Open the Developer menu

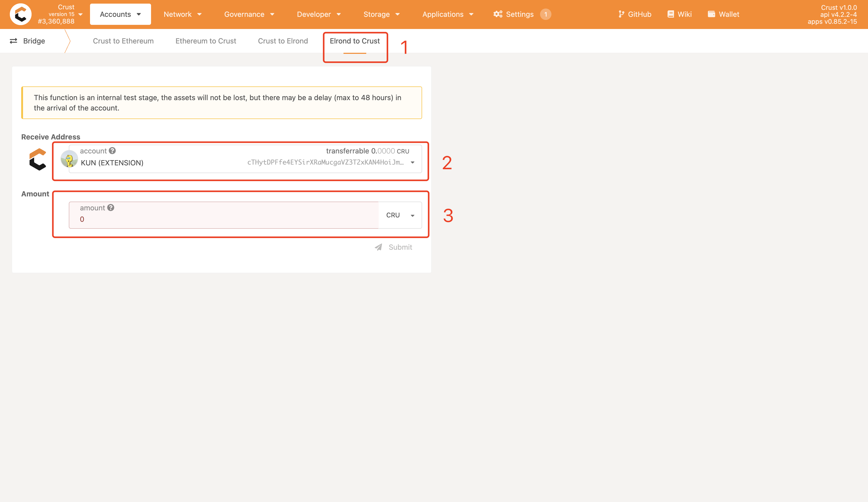(319, 14)
